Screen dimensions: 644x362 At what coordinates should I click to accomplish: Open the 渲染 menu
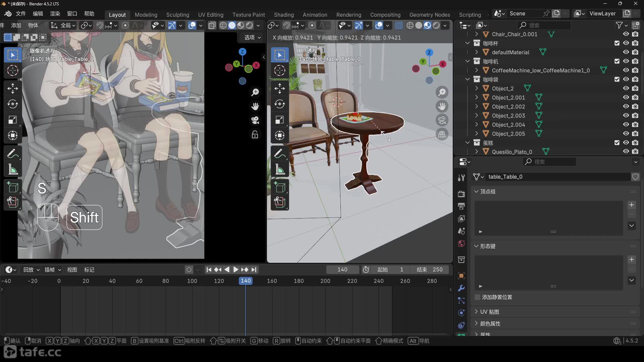pos(55,14)
